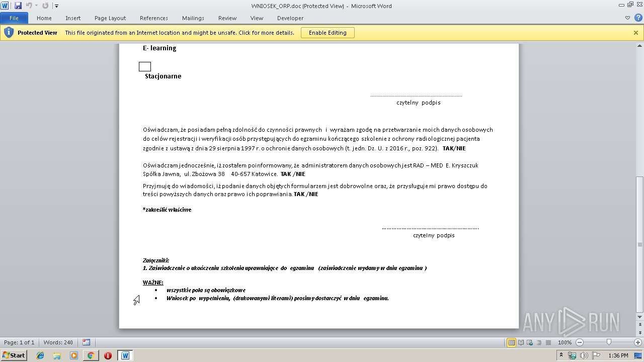Click the Action Center flag tray icon
The height and width of the screenshot is (362, 644).
point(596,355)
